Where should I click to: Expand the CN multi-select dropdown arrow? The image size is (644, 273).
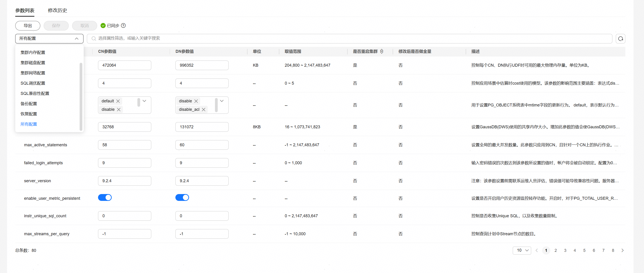click(x=144, y=101)
